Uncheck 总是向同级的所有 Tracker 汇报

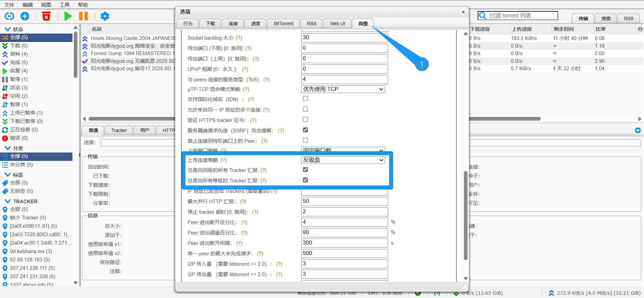point(305,170)
